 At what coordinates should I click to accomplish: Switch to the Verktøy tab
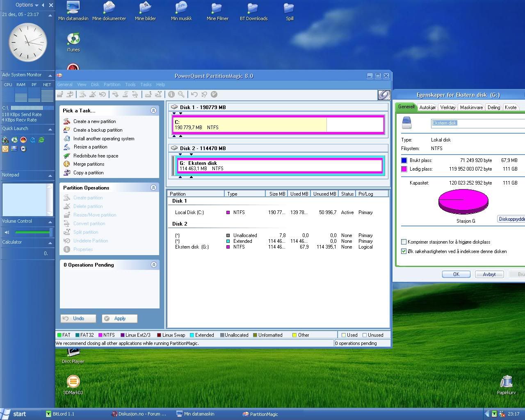(x=448, y=107)
